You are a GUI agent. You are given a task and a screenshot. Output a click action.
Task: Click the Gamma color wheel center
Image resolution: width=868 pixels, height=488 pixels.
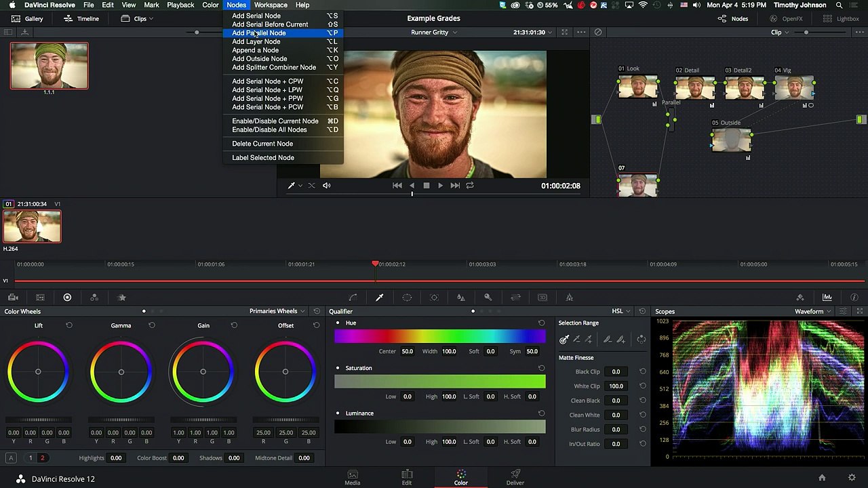tap(121, 371)
